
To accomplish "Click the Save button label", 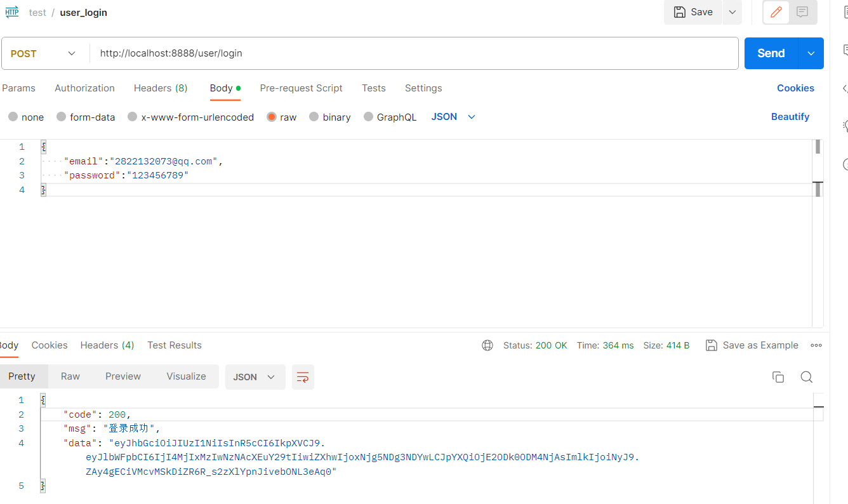I will 702,12.
